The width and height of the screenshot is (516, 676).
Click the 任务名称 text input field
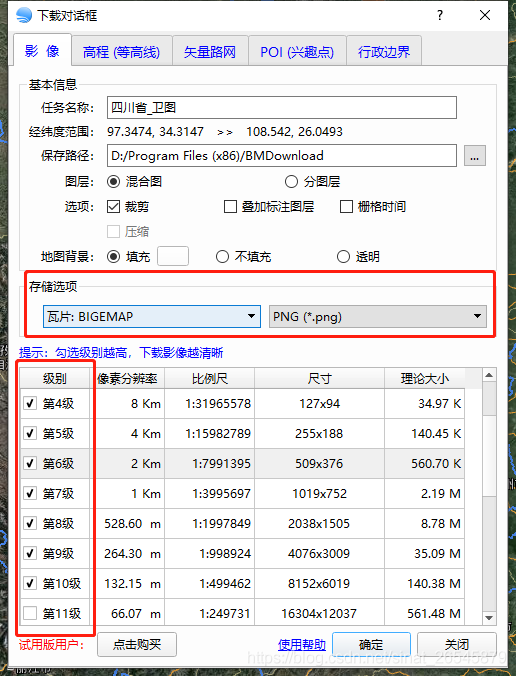pyautogui.click(x=282, y=107)
